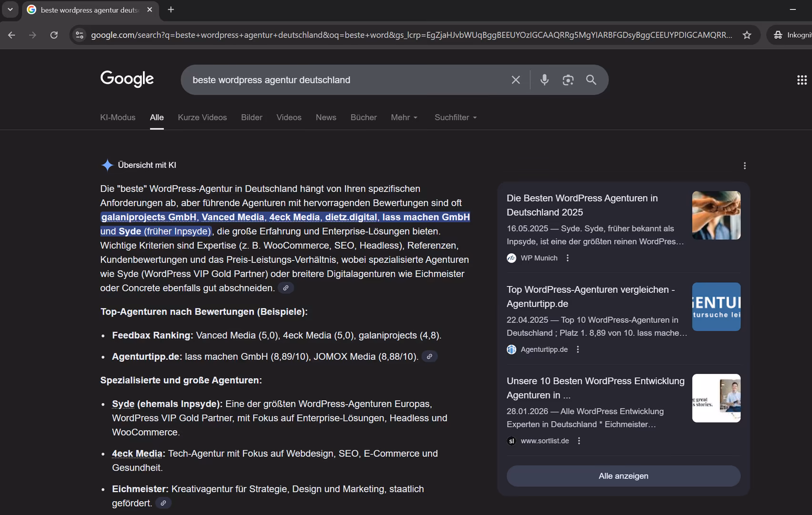812x515 pixels.
Task: Clear the search box with X
Action: (516, 80)
